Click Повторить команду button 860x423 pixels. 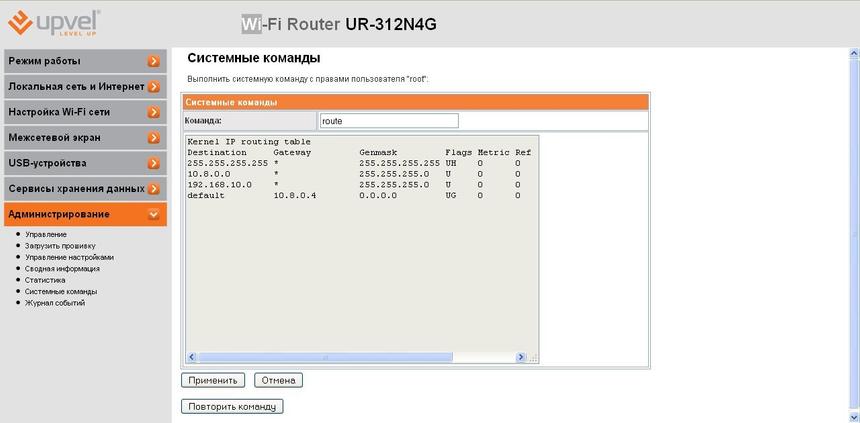(232, 407)
